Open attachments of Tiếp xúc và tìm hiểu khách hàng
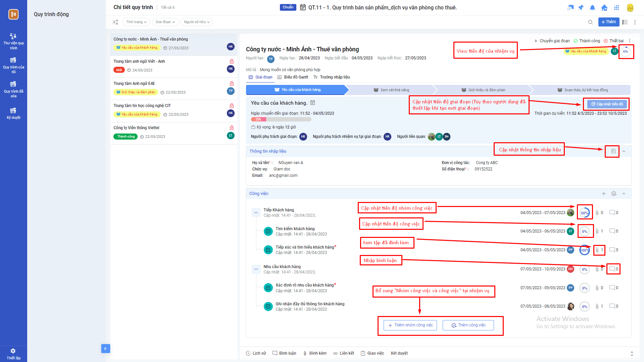Screen dimensions: 644x362 (x=599, y=250)
